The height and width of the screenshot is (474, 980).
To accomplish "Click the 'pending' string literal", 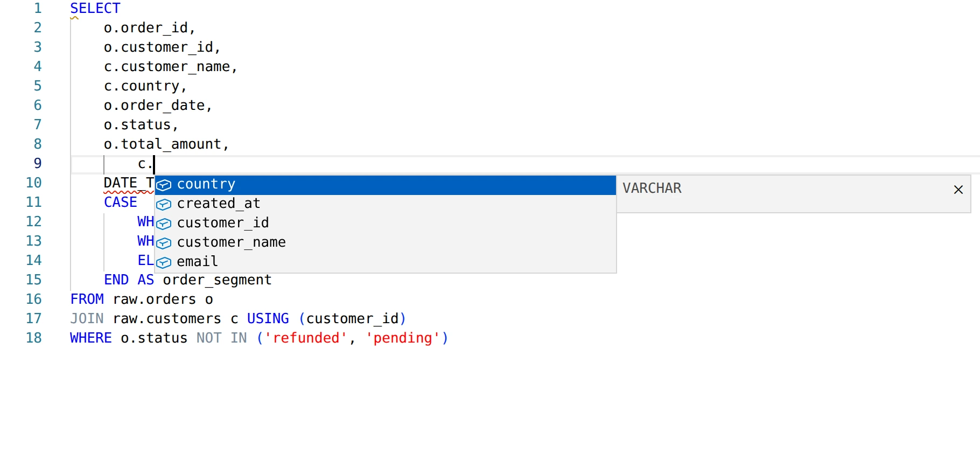I will click(x=403, y=338).
